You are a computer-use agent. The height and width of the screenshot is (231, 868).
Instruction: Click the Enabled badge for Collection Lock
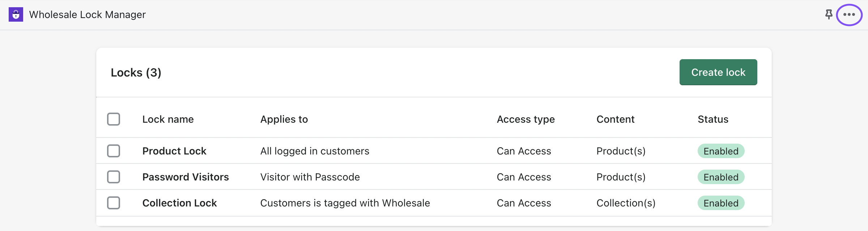721,203
